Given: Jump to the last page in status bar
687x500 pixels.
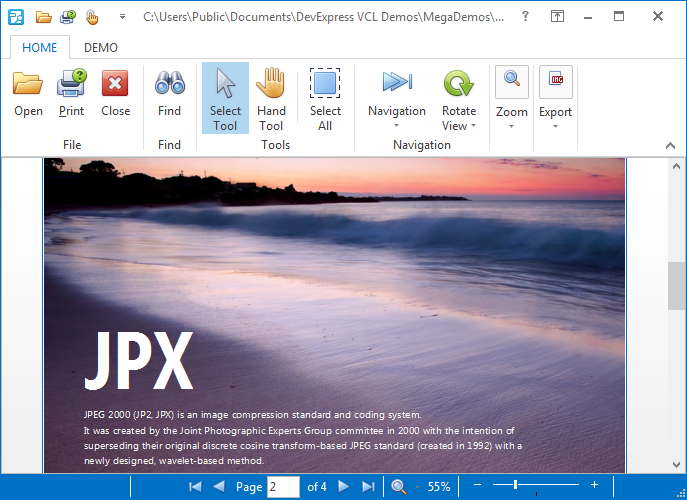Looking at the screenshot, I should coord(368,487).
